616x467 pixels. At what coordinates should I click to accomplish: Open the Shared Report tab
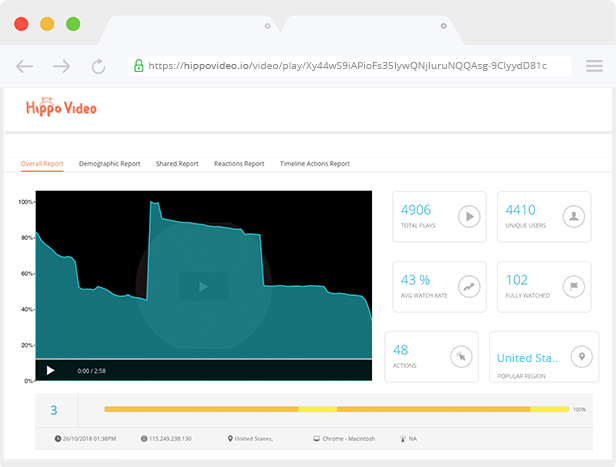[x=177, y=163]
